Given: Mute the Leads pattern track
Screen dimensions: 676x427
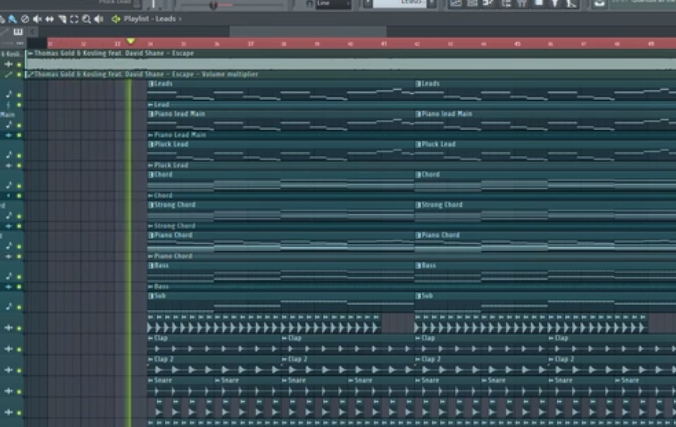Looking at the screenshot, I should click(19, 94).
